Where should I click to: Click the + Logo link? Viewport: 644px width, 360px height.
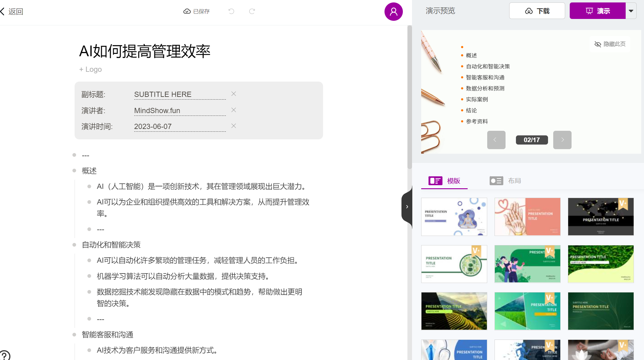point(90,69)
